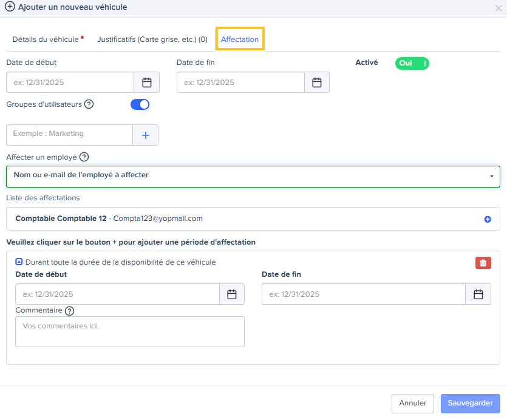The width and height of the screenshot is (507, 420).
Task: Toggle the Activé switch set to Oui
Action: tap(412, 63)
